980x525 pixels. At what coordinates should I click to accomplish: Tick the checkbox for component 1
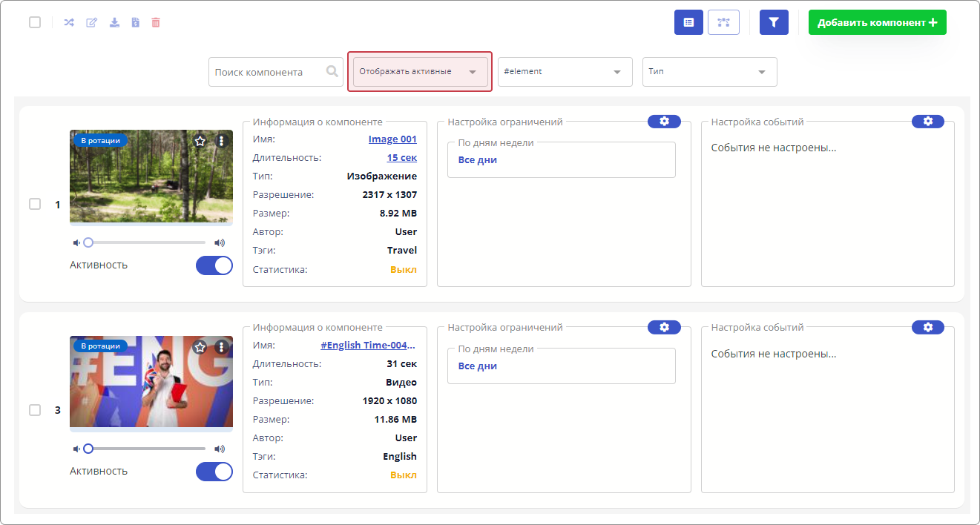point(35,205)
